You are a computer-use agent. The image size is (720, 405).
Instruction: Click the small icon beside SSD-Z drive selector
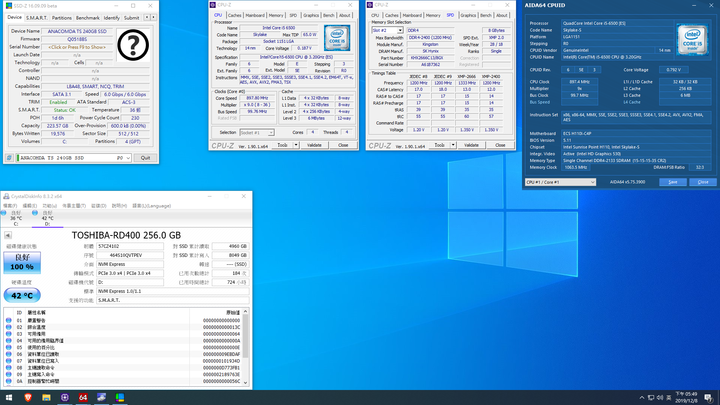click(9, 158)
